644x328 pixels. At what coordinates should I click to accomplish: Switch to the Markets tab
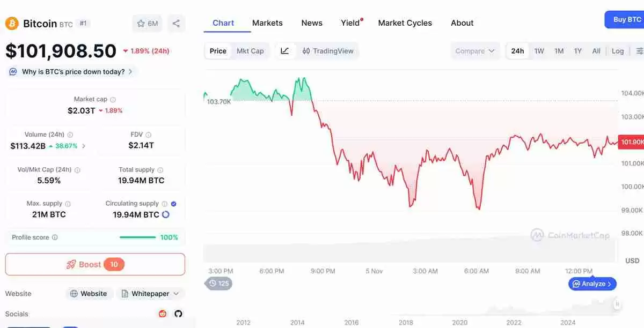pos(267,23)
